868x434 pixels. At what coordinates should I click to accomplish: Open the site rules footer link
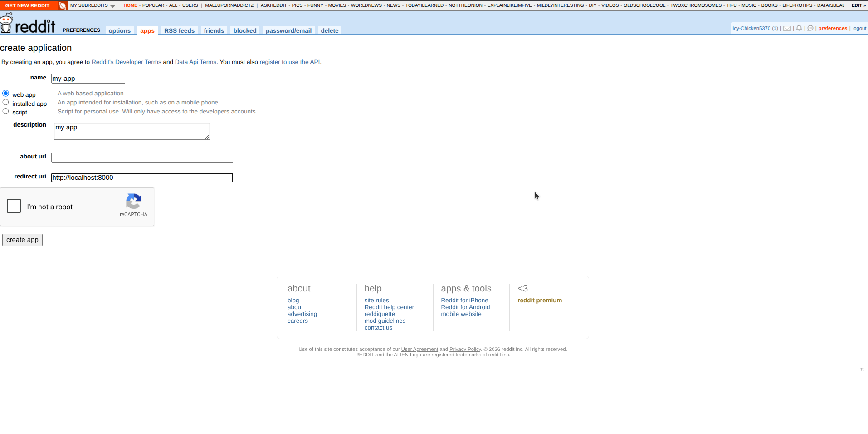[x=377, y=301]
